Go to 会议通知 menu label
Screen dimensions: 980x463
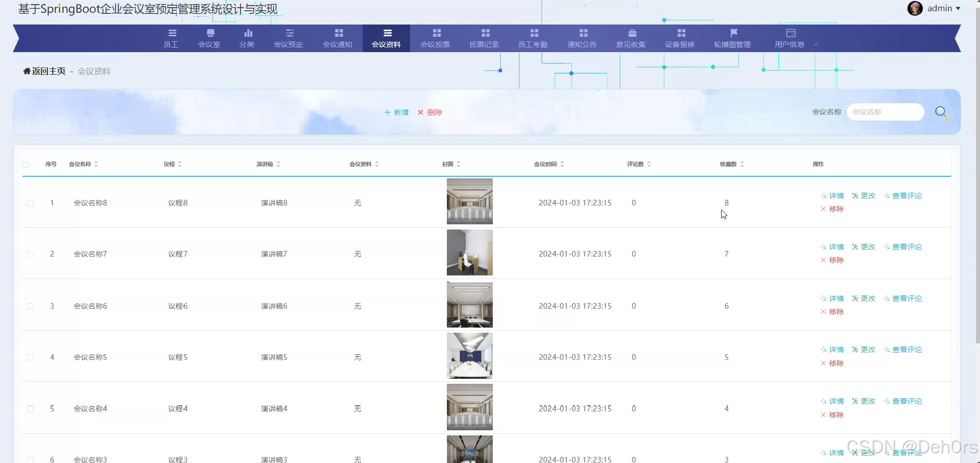338,44
